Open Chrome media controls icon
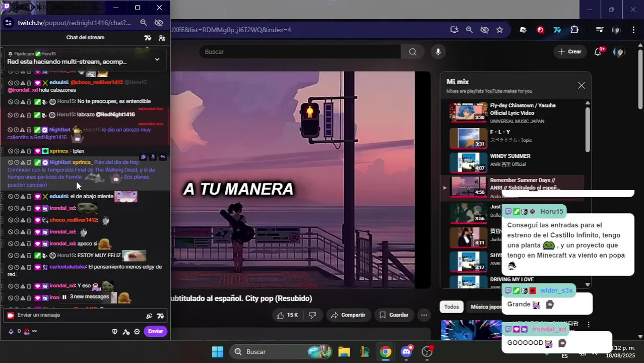 (600, 30)
